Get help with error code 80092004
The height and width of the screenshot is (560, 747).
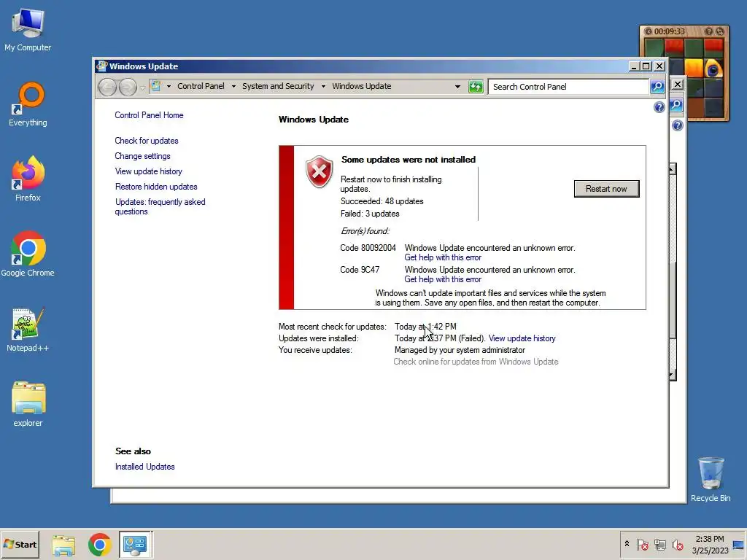(443, 257)
